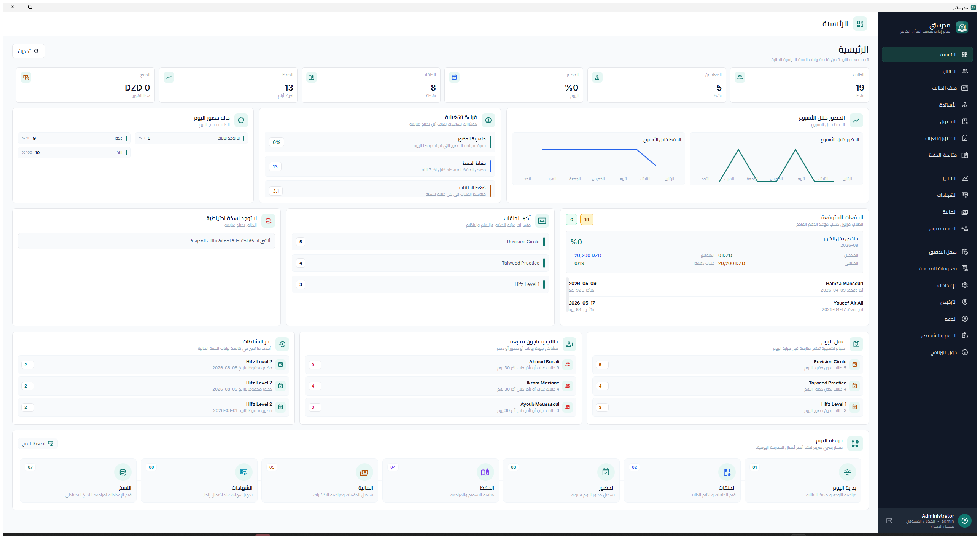This screenshot has width=980, height=536.
Task: Open الدعم والتشخيص sidebar item
Action: click(927, 335)
